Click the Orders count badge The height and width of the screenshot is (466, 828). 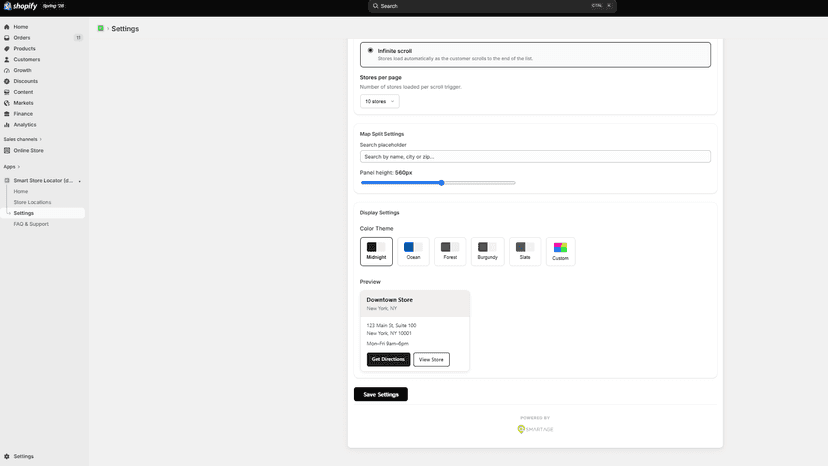[78, 38]
